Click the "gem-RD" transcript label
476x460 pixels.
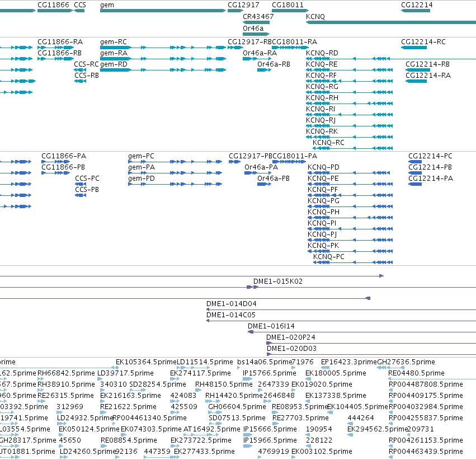[x=114, y=64]
